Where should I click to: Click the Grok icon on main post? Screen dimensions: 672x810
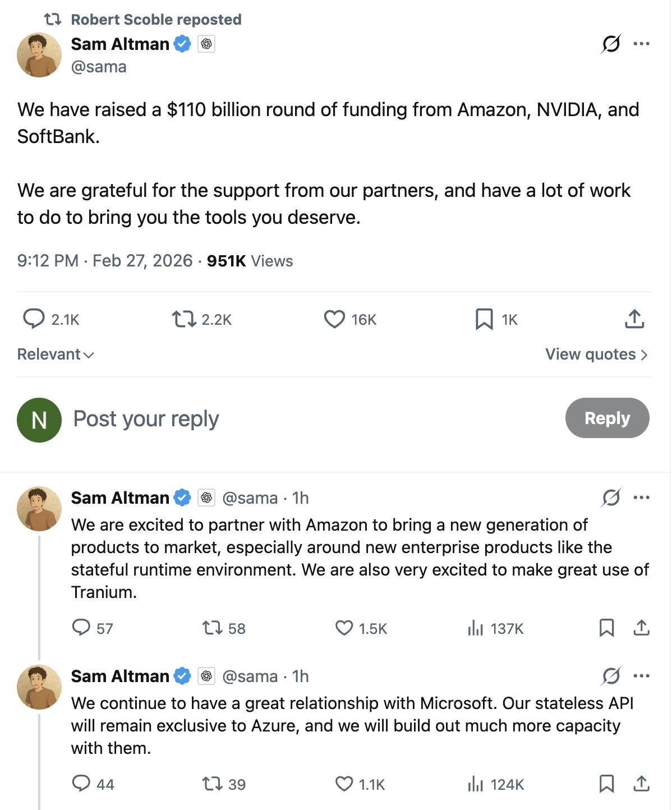610,44
